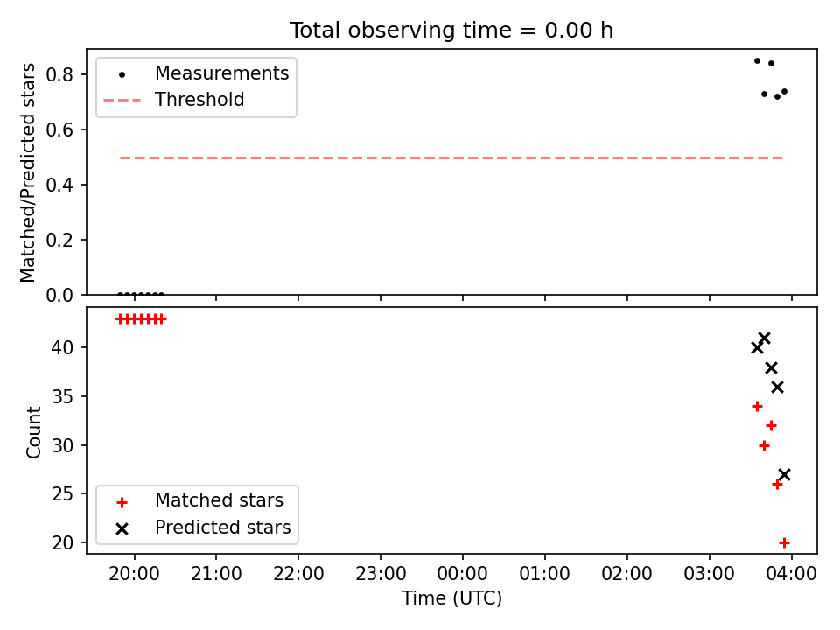Click the 'Time (UTC)' x-axis label
840x630 pixels.
tap(451, 598)
